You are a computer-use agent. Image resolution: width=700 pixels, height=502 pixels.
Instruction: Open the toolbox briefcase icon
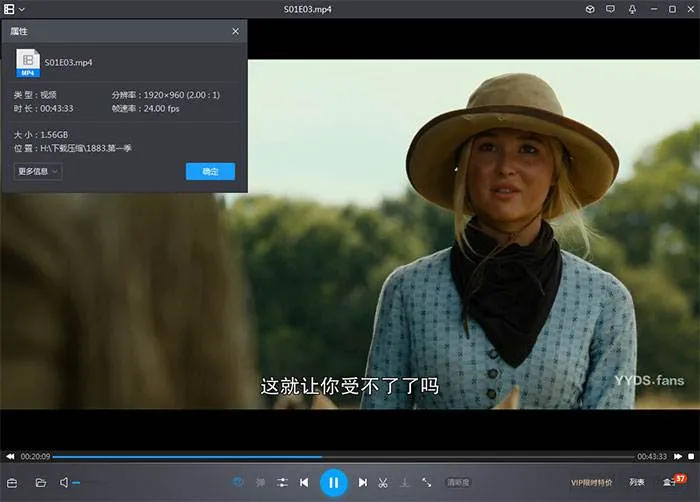coord(12,483)
